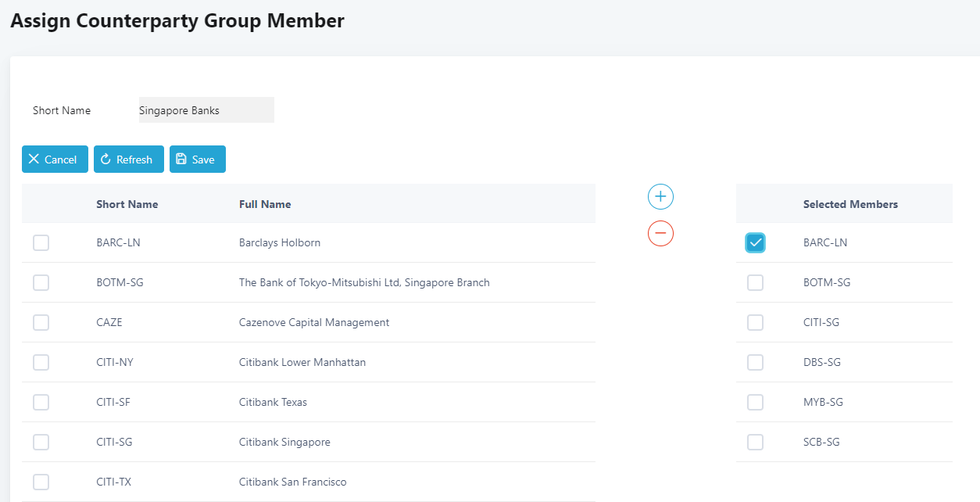The height and width of the screenshot is (502, 980).
Task: Tick the CAZE Cazenove Capital checkbox
Action: [41, 323]
